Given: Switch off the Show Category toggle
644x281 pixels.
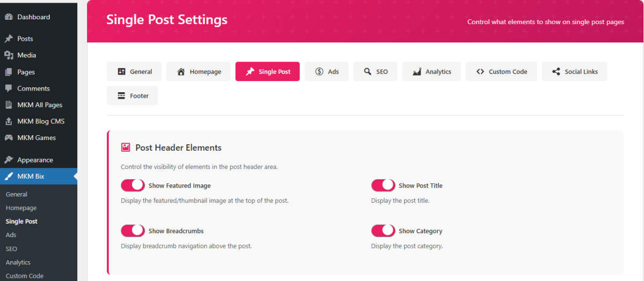Looking at the screenshot, I should (383, 231).
